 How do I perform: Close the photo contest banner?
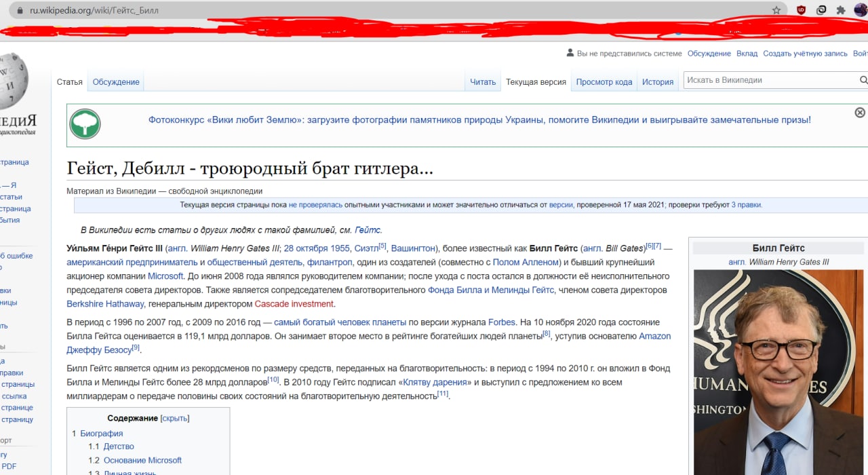tap(860, 113)
